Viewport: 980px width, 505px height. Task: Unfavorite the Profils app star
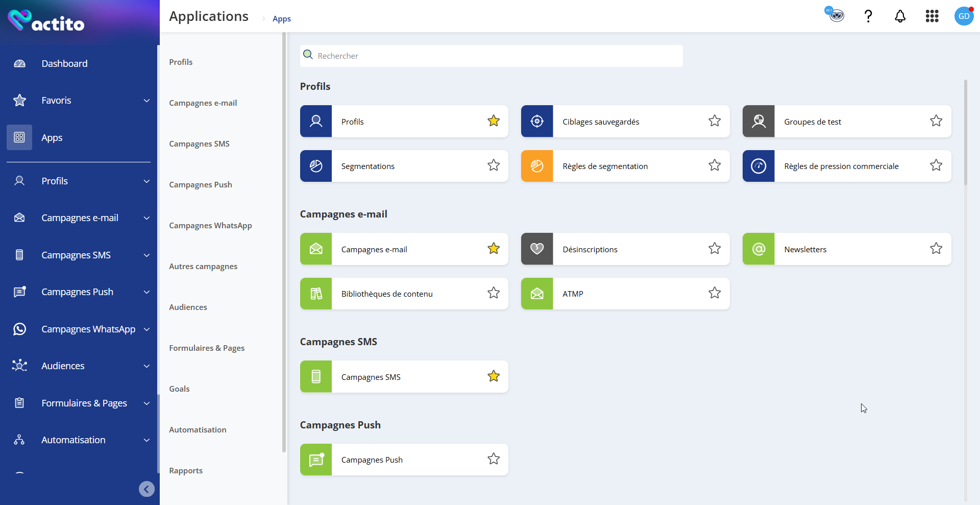point(493,121)
